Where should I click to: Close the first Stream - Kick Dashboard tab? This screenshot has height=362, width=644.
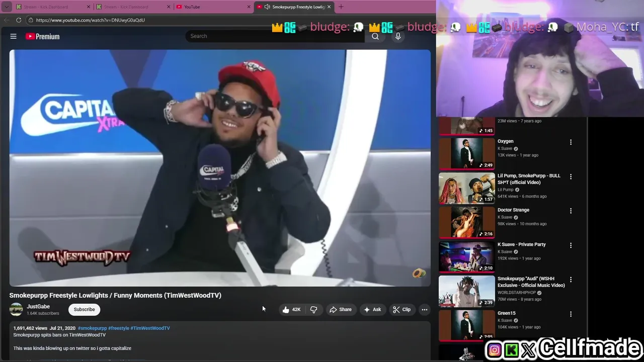click(x=89, y=7)
